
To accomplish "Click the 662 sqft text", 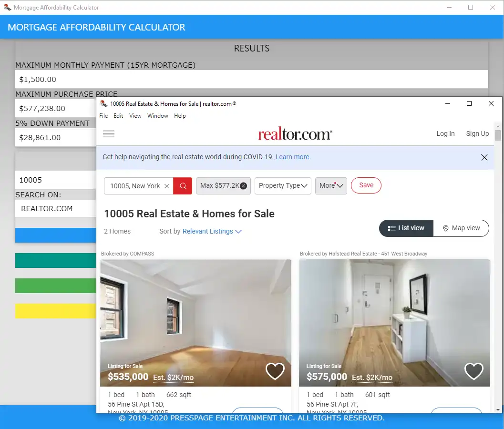I will click(179, 395).
